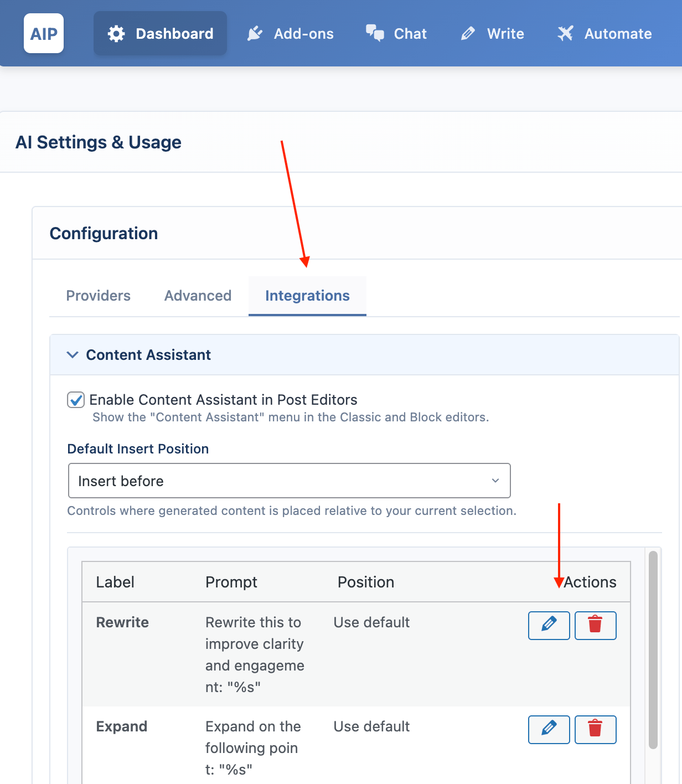Delete the Rewrite action with trash icon
Image resolution: width=682 pixels, height=784 pixels.
pyautogui.click(x=595, y=625)
